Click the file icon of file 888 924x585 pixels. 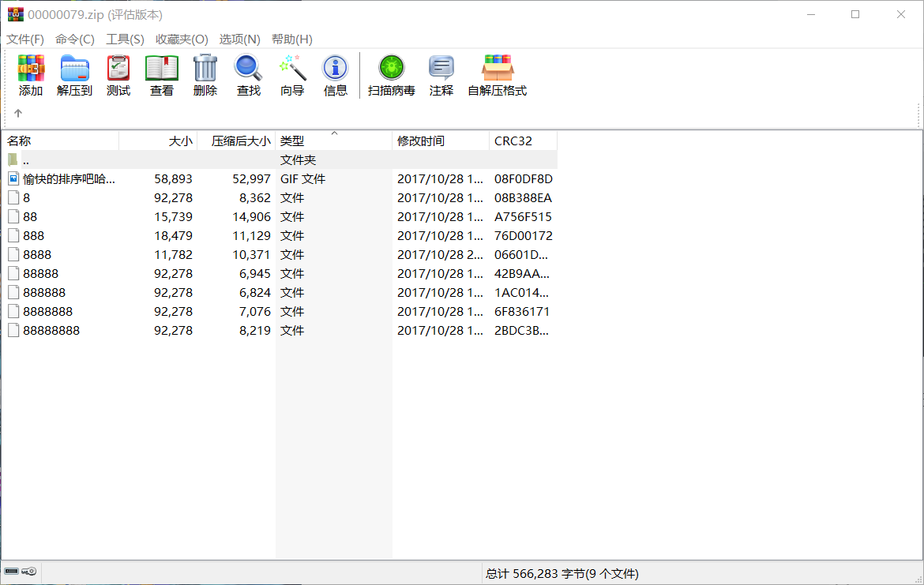(13, 235)
